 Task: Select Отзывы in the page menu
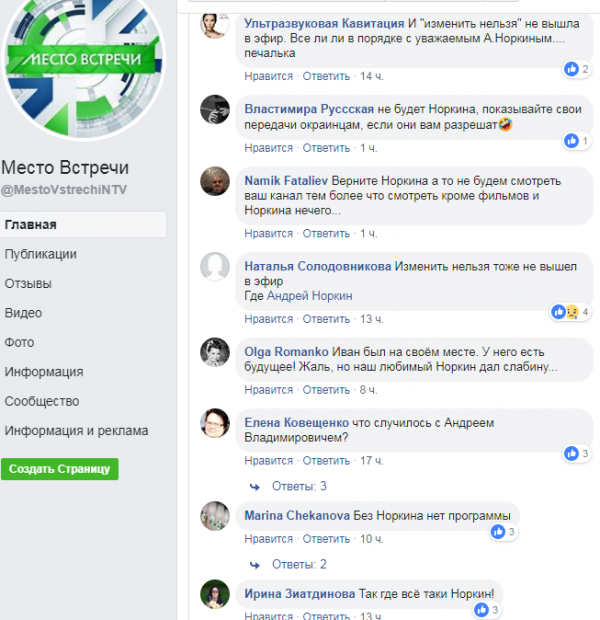tap(28, 284)
